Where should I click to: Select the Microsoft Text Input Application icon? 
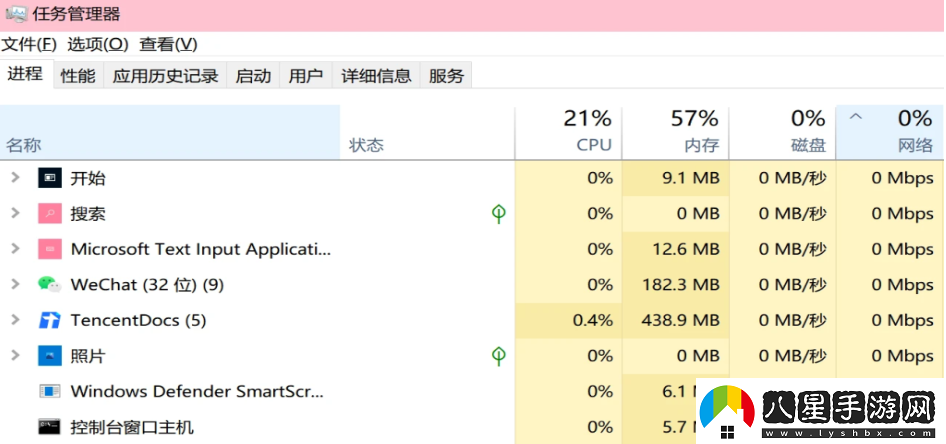pyautogui.click(x=49, y=249)
